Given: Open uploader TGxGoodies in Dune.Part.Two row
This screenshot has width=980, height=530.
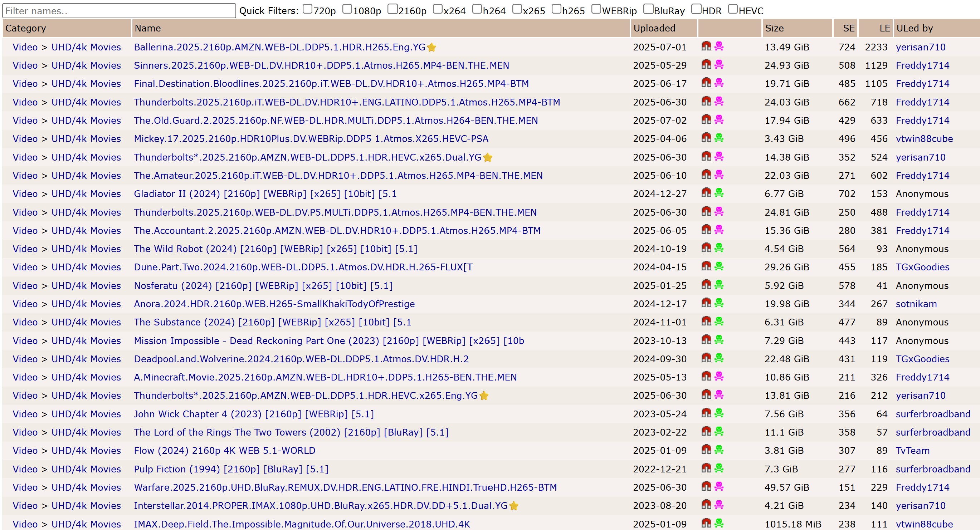Looking at the screenshot, I should pos(922,267).
